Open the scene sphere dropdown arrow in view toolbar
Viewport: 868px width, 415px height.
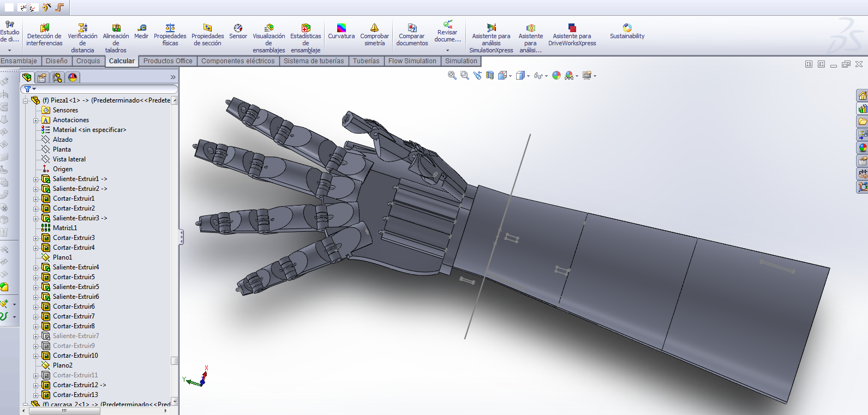coord(577,76)
